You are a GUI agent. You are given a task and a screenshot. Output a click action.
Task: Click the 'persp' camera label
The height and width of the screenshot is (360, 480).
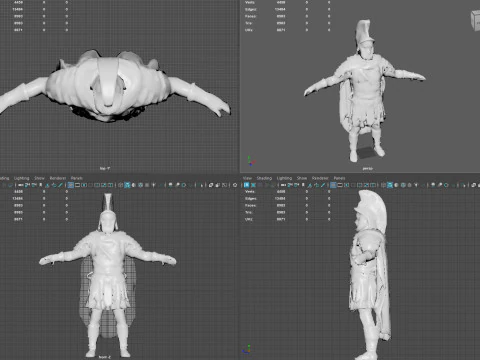368,169
